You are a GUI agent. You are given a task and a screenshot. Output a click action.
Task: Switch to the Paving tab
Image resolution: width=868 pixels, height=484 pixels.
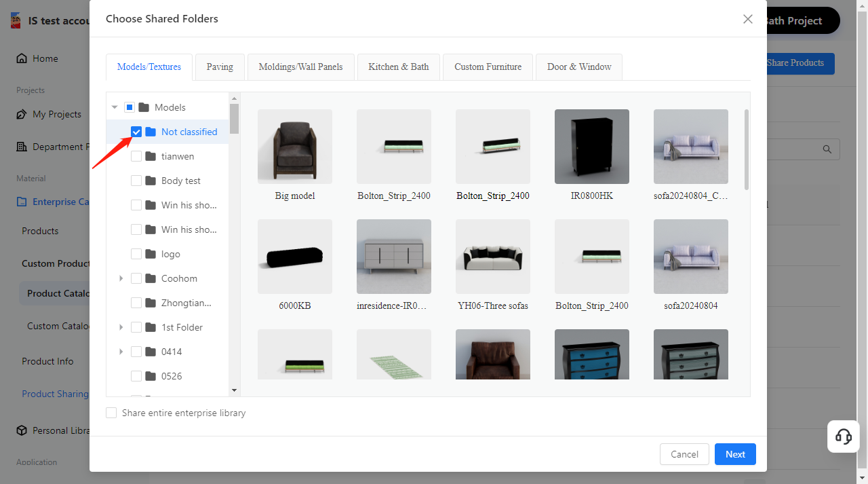point(220,67)
